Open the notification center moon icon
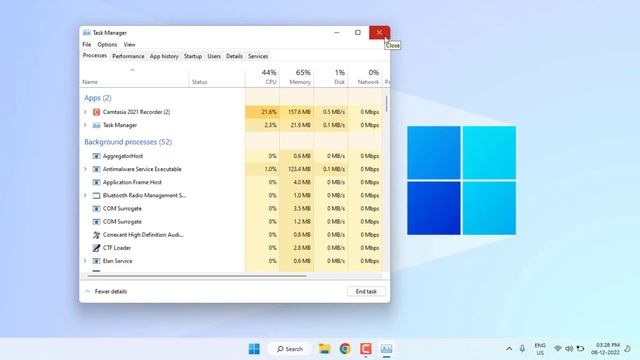 click(x=627, y=349)
